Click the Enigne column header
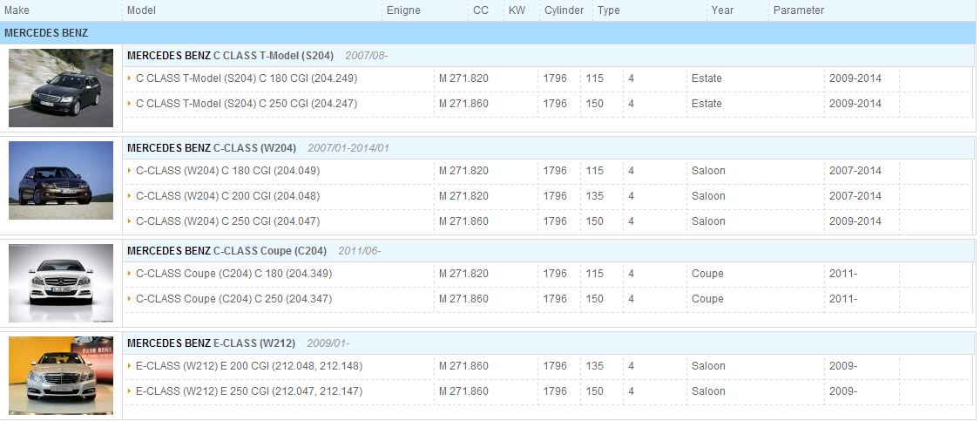 point(403,10)
